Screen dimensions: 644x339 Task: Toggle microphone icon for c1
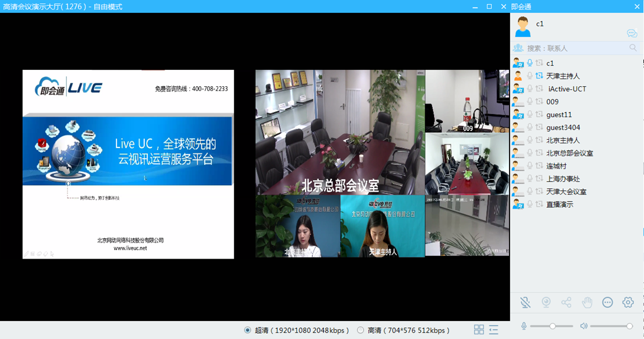pyautogui.click(x=530, y=63)
